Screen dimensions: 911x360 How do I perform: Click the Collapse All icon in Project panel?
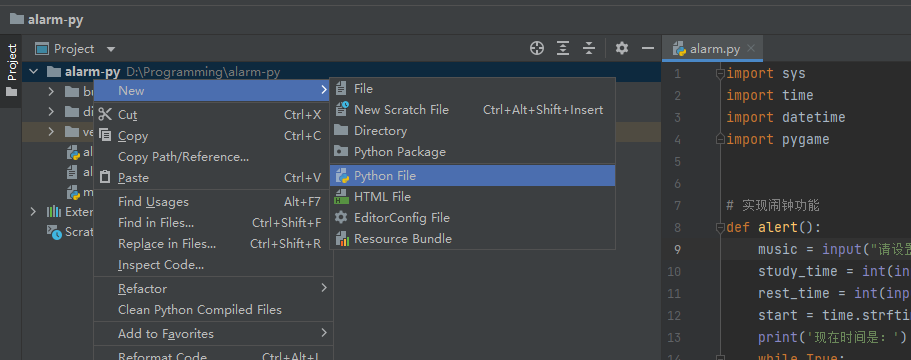pyautogui.click(x=589, y=48)
